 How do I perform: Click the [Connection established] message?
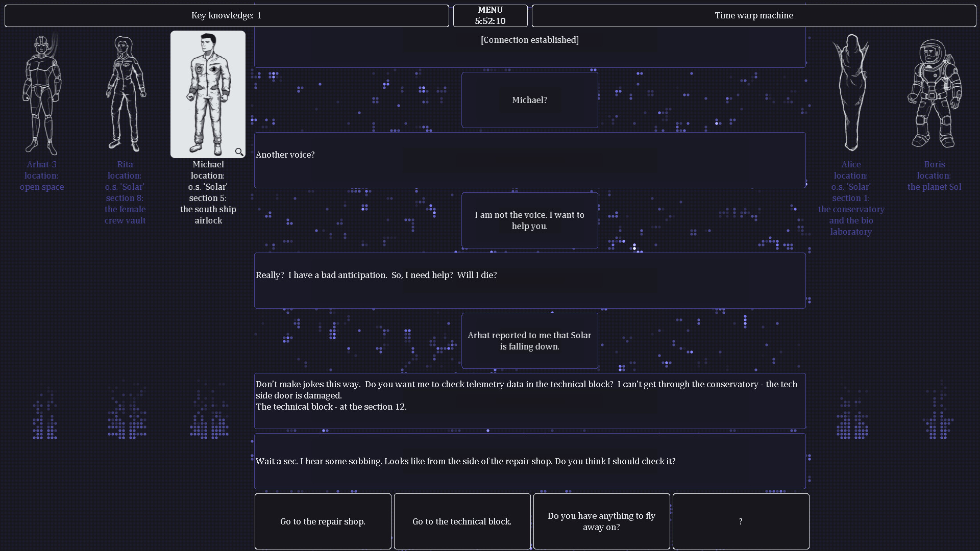[x=529, y=40]
